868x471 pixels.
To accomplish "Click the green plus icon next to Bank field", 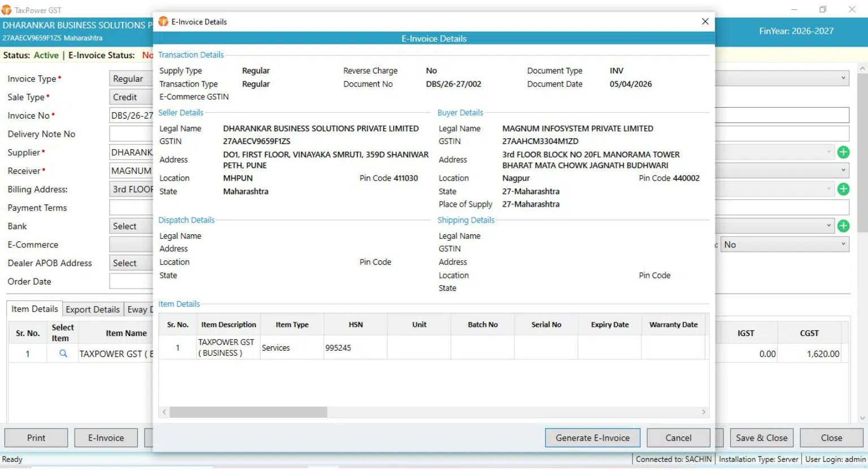I will 843,226.
